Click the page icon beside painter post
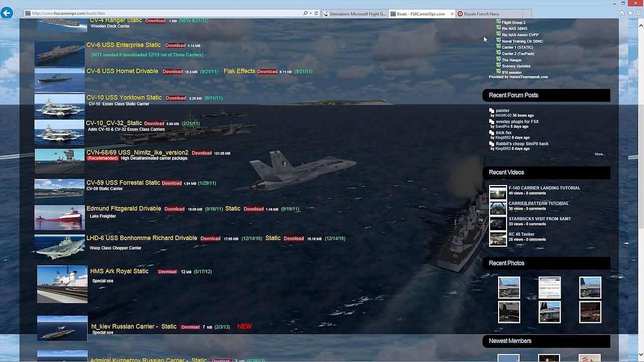The height and width of the screenshot is (362, 644). (x=492, y=111)
